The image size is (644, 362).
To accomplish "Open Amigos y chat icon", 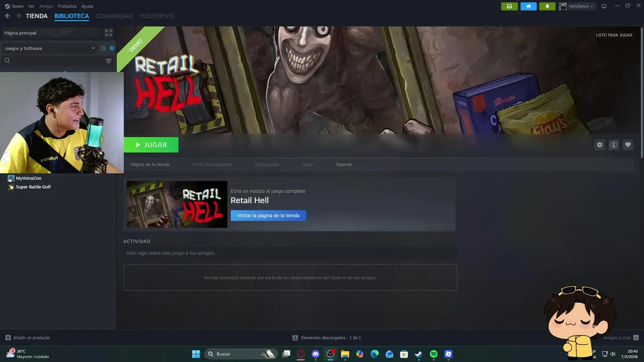I will 636,338.
